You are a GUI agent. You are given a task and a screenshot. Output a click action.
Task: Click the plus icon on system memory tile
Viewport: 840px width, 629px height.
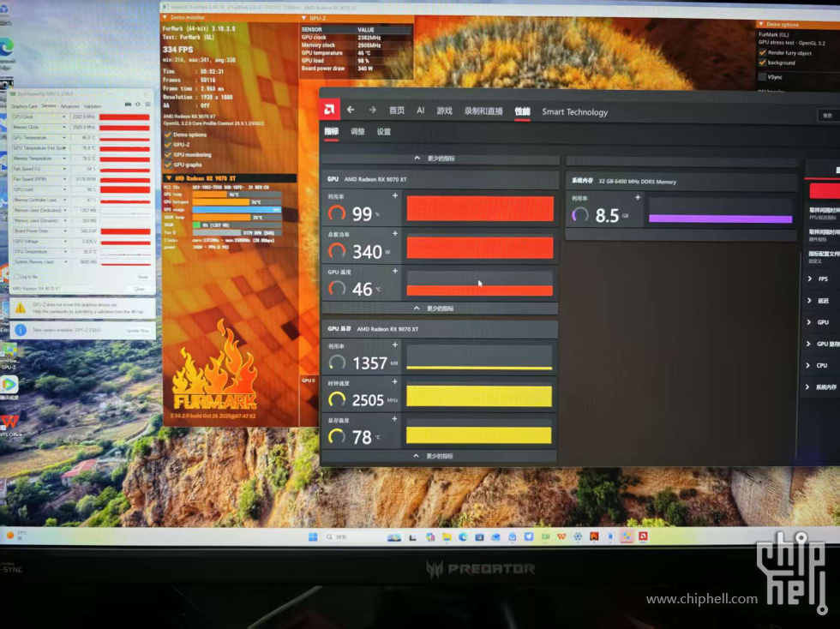click(x=638, y=197)
